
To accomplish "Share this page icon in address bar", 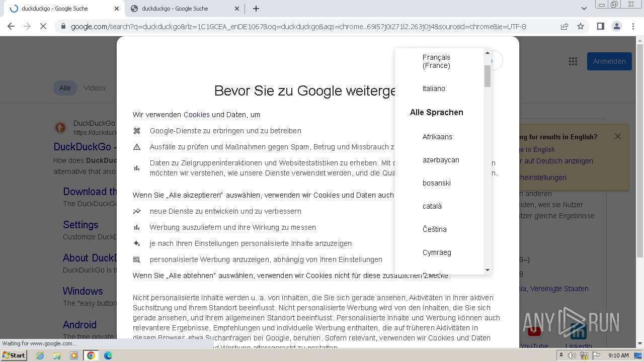I will [565, 26].
